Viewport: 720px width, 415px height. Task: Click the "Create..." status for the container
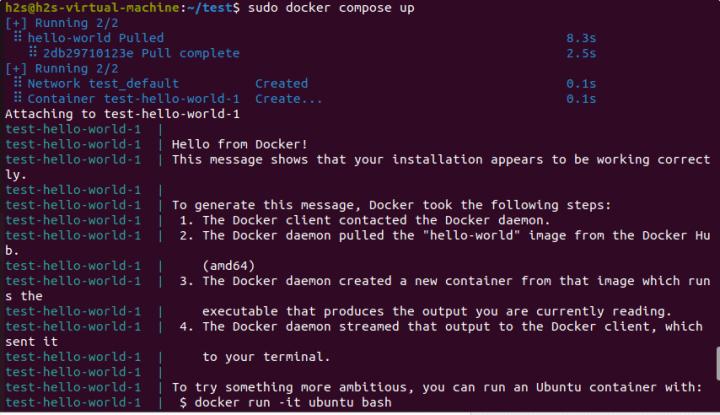click(289, 99)
